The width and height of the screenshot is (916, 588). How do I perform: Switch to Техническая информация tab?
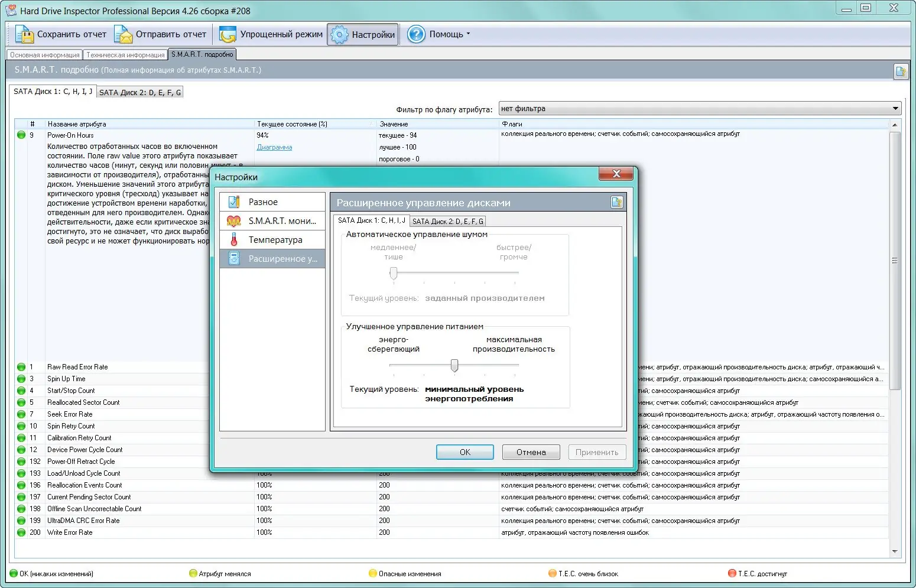pos(125,55)
